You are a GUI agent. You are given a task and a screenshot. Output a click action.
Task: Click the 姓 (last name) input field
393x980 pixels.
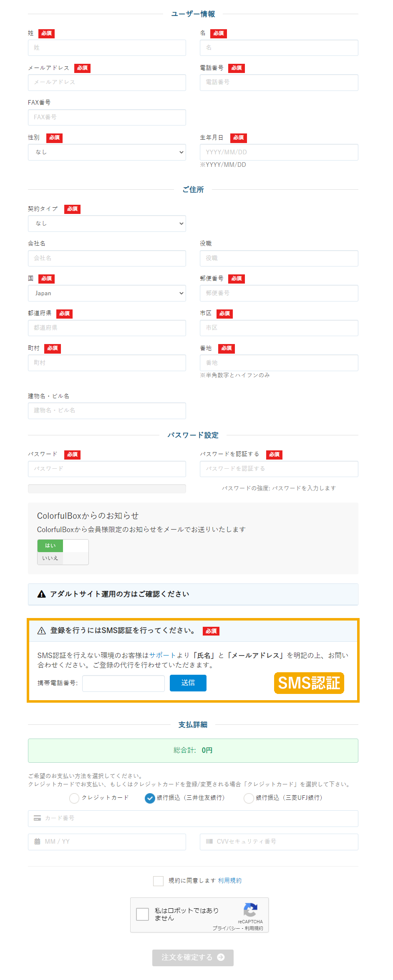click(x=107, y=48)
